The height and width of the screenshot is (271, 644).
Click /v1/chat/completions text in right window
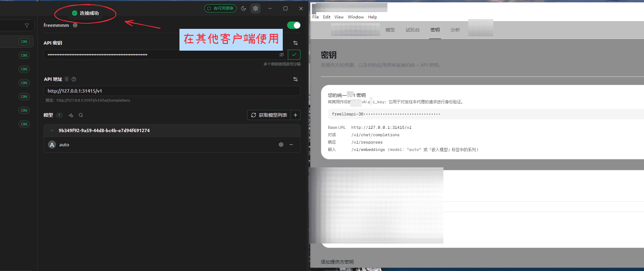375,135
